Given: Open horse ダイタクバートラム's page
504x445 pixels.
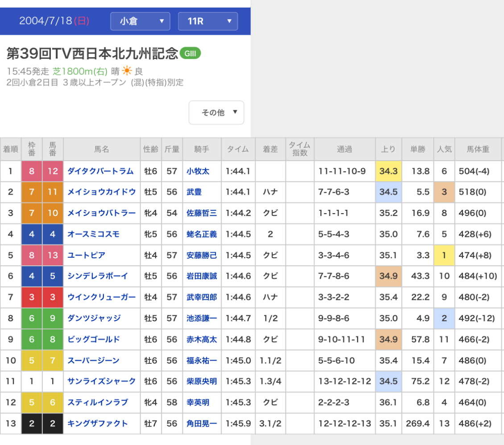Looking at the screenshot, I should tap(100, 171).
